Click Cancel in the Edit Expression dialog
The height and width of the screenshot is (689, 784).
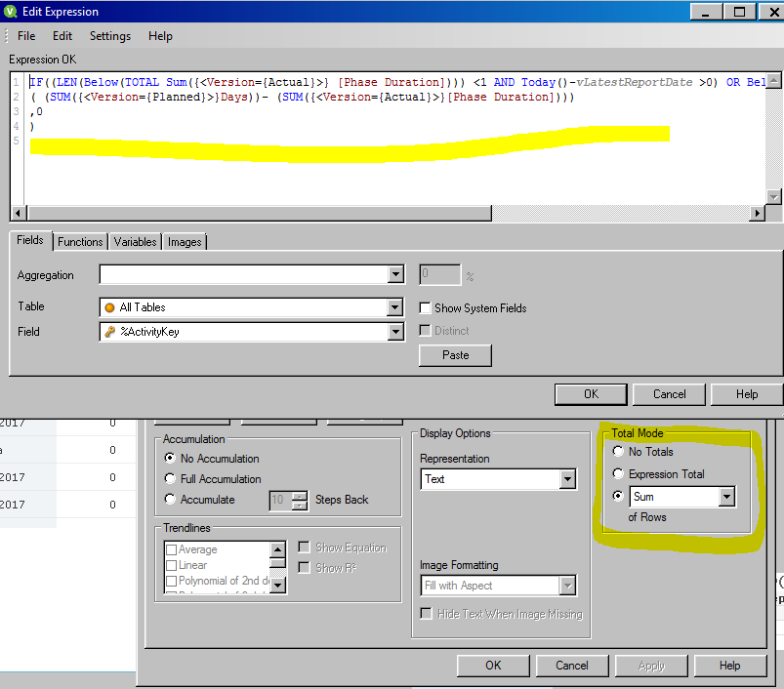669,394
